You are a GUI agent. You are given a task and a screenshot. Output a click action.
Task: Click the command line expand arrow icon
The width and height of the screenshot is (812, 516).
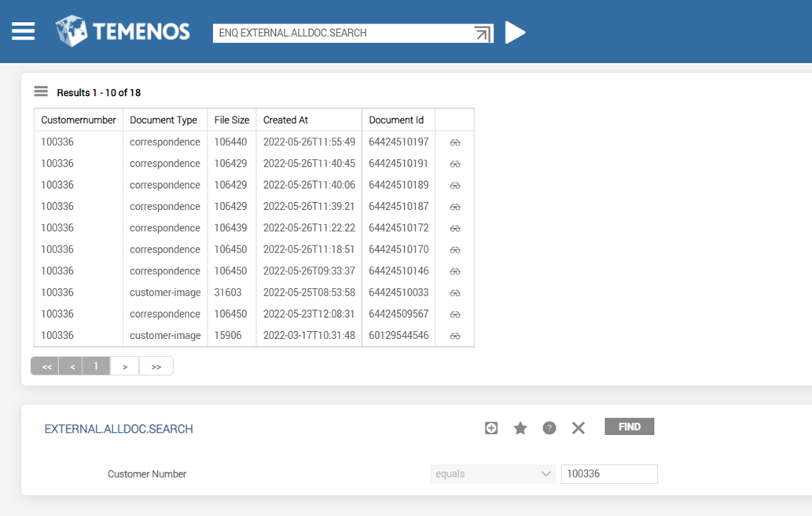pyautogui.click(x=483, y=33)
